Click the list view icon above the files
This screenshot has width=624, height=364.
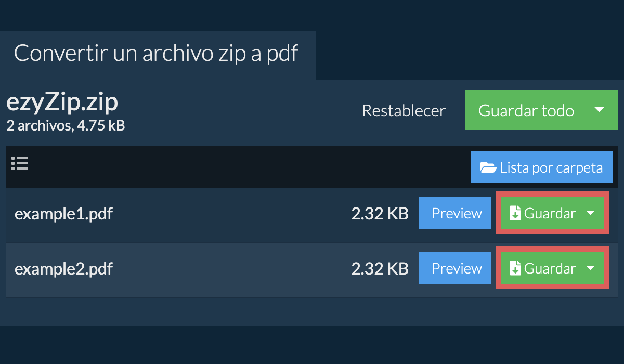(20, 163)
